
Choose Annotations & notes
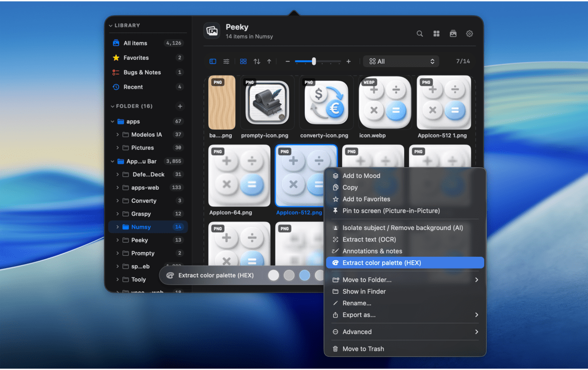405,251
